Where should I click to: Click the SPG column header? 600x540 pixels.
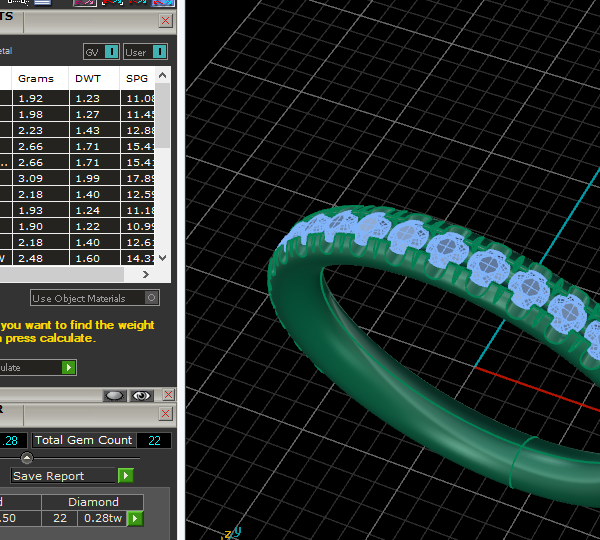pos(136,78)
